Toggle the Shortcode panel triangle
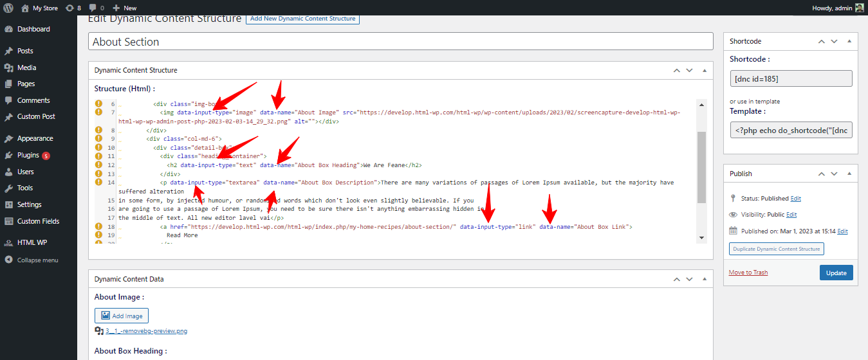Image resolution: width=868 pixels, height=360 pixels. tap(849, 41)
